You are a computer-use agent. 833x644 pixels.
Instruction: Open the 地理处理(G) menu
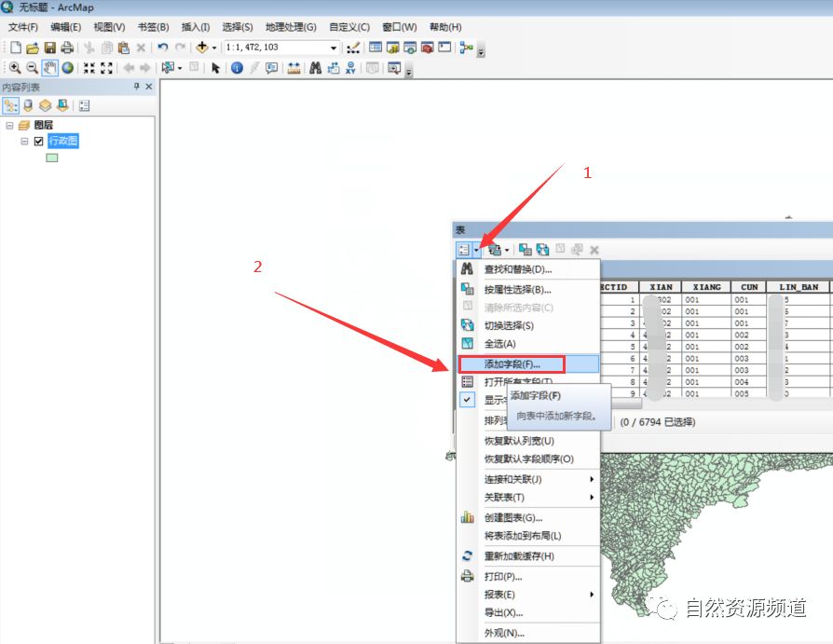[291, 27]
